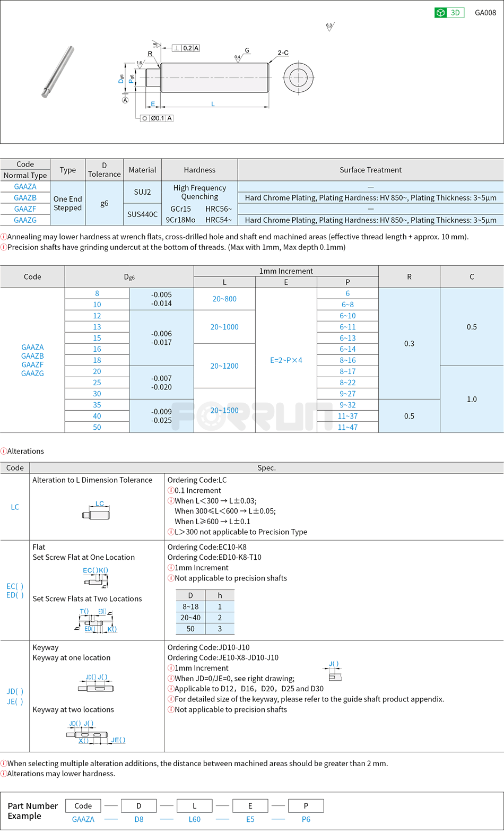Click the P range 6~14 value
This screenshot has width=504, height=833.
[347, 349]
